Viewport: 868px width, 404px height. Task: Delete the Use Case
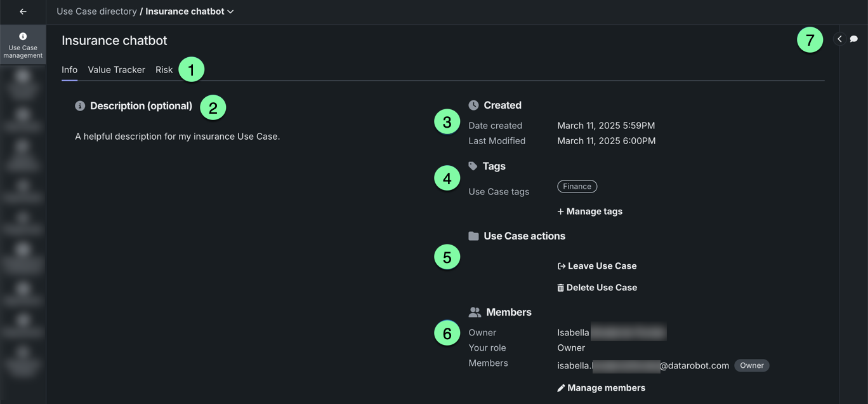pos(597,288)
